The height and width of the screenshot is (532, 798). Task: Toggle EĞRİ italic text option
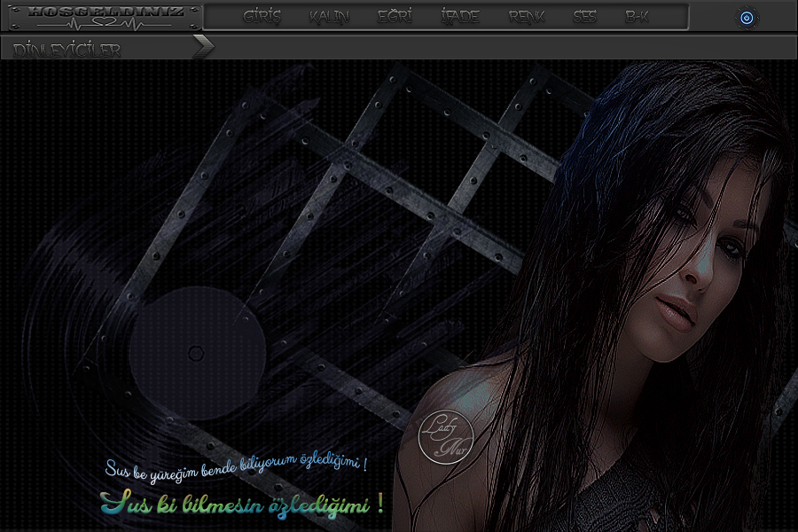(395, 17)
